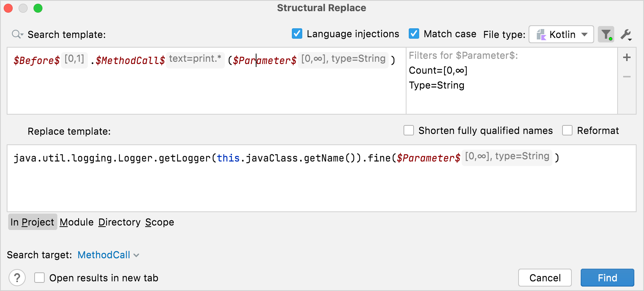Close the Structural Replace dialog via red button
Image resolution: width=644 pixels, height=291 pixels.
(x=8, y=8)
